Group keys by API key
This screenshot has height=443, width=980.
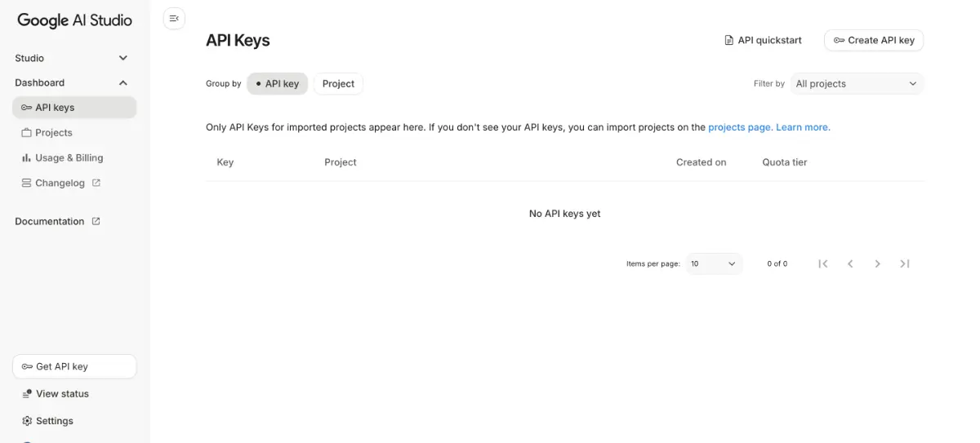277,84
